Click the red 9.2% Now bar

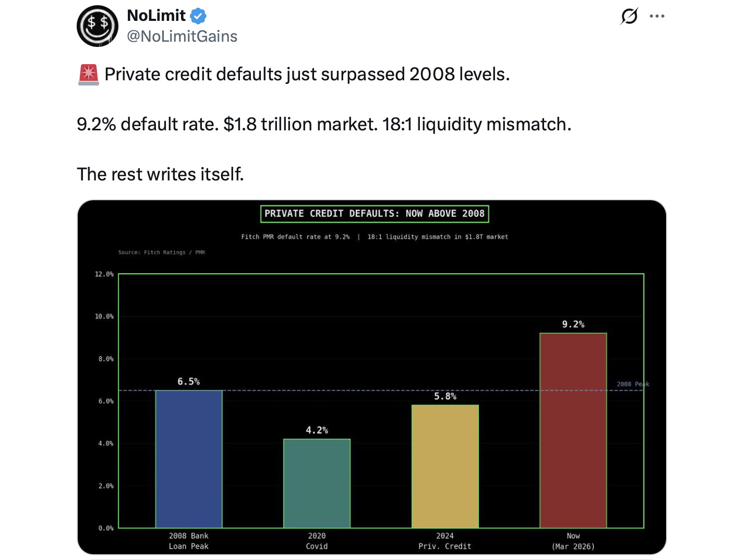pos(573,430)
